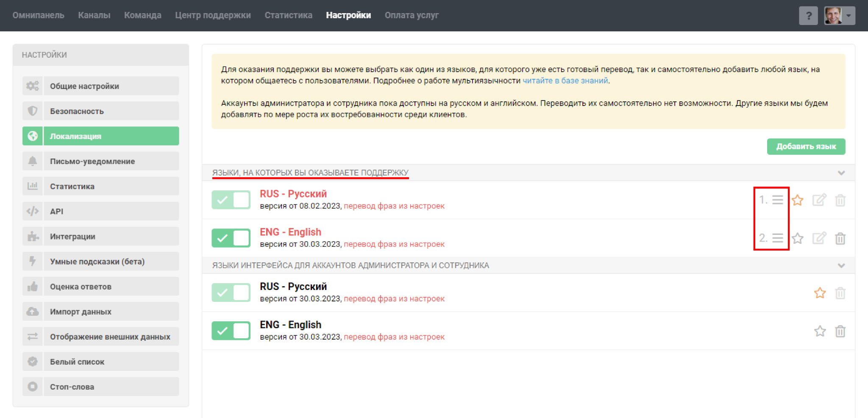Open the Статистика top menu item
Viewport: 868px width, 418px height.
tap(288, 15)
